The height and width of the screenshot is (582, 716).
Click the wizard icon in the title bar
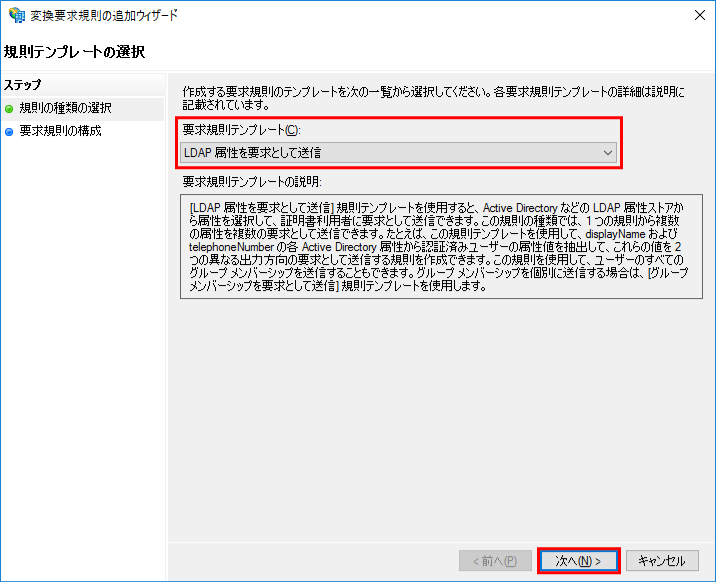16,14
